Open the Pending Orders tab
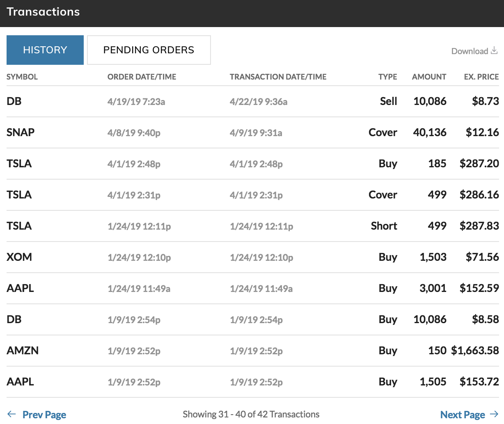 149,50
